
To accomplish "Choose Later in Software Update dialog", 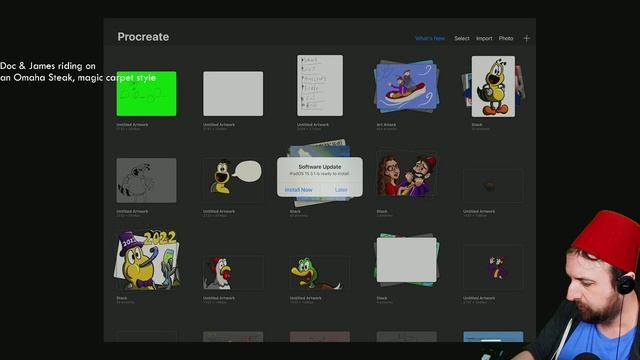I will 341,190.
